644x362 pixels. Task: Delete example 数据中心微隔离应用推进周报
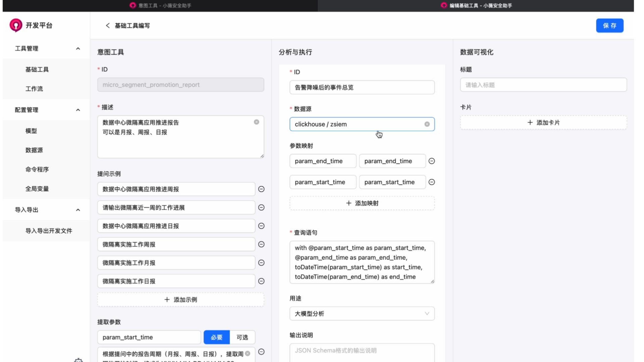tap(261, 189)
